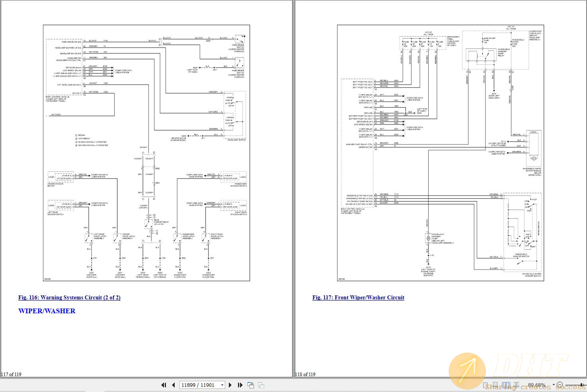The image size is (587, 392).
Task: Click the warning systems circuit diagram
Action: pyautogui.click(x=146, y=153)
